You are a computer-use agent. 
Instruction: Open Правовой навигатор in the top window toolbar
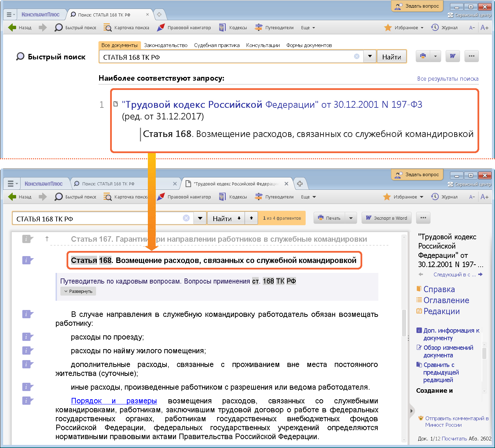(x=184, y=27)
